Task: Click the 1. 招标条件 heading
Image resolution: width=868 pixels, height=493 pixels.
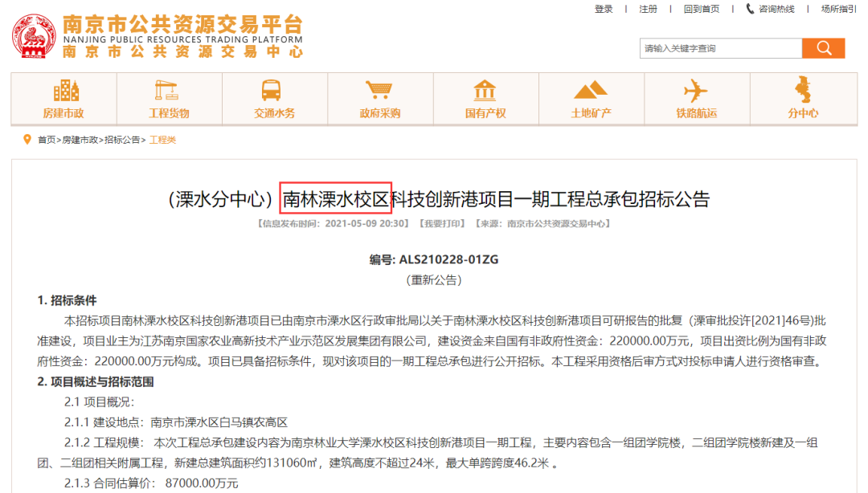Action: 67,300
